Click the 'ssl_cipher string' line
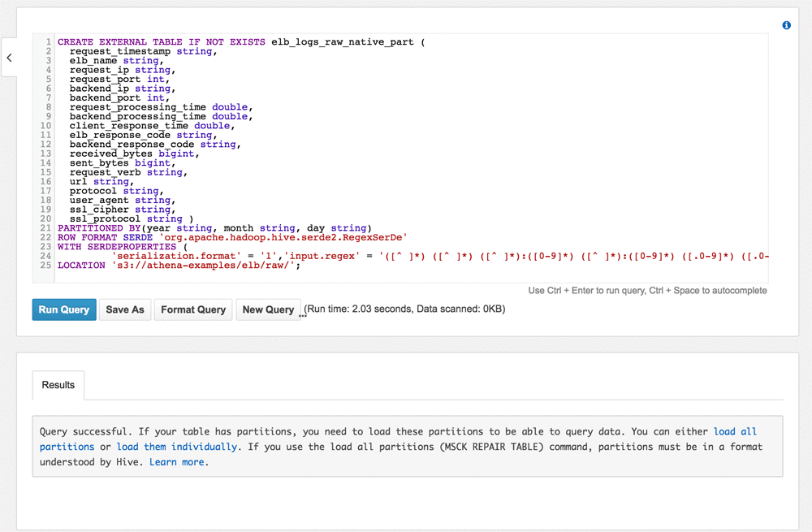The height and width of the screenshot is (532, 812). [x=123, y=210]
